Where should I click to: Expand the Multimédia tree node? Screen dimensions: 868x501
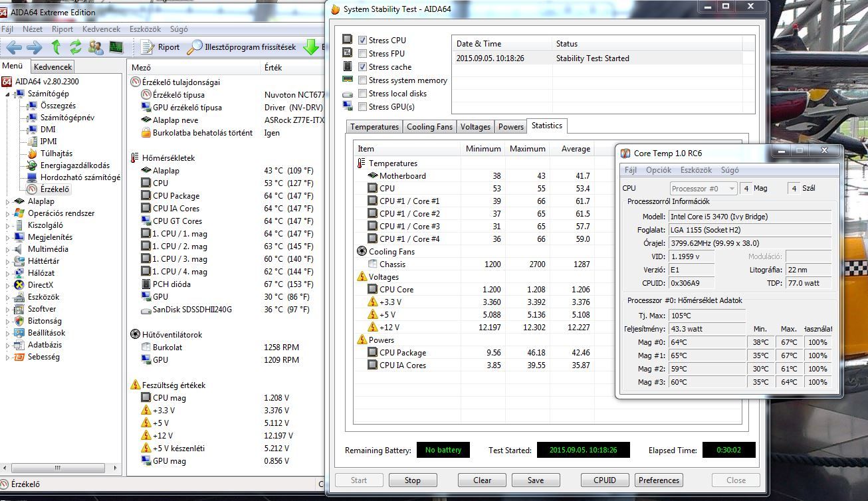[8, 249]
